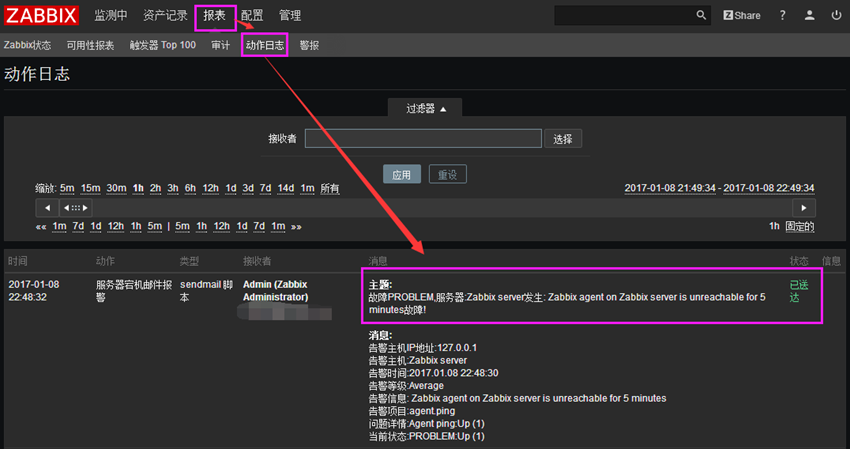
Task: Click the »» forward link
Action: (296, 227)
